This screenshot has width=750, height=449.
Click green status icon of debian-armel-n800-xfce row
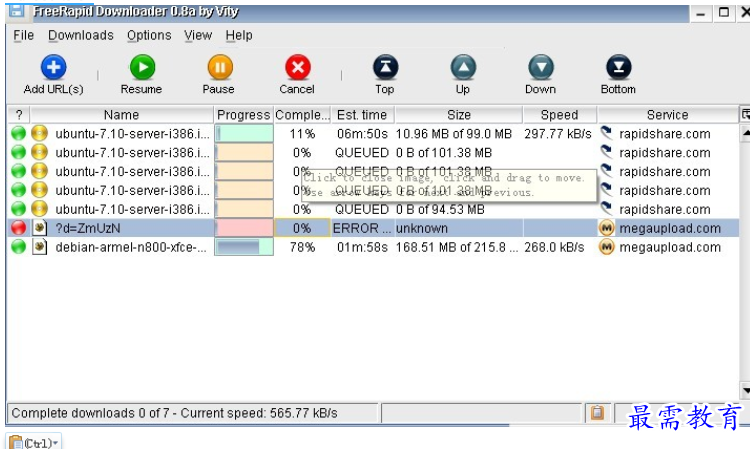pyautogui.click(x=19, y=247)
